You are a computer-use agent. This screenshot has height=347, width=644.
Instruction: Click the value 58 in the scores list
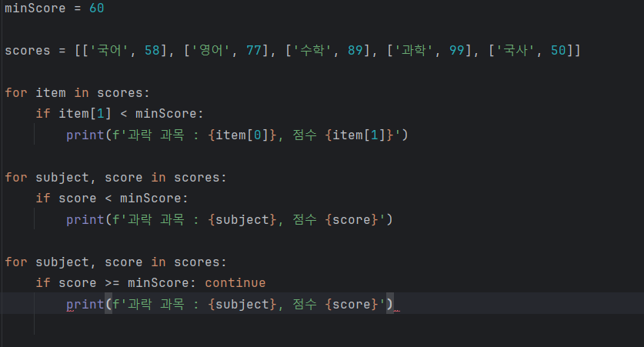tap(152, 51)
